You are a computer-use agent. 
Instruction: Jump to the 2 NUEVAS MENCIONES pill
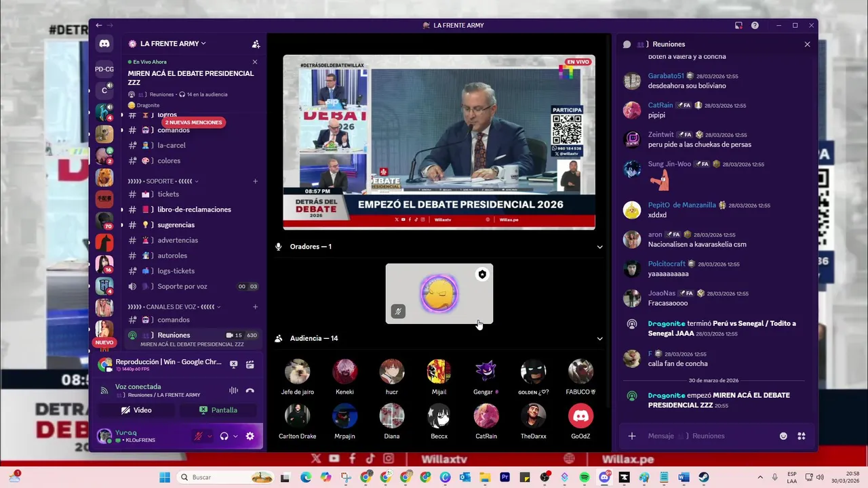pyautogui.click(x=193, y=123)
